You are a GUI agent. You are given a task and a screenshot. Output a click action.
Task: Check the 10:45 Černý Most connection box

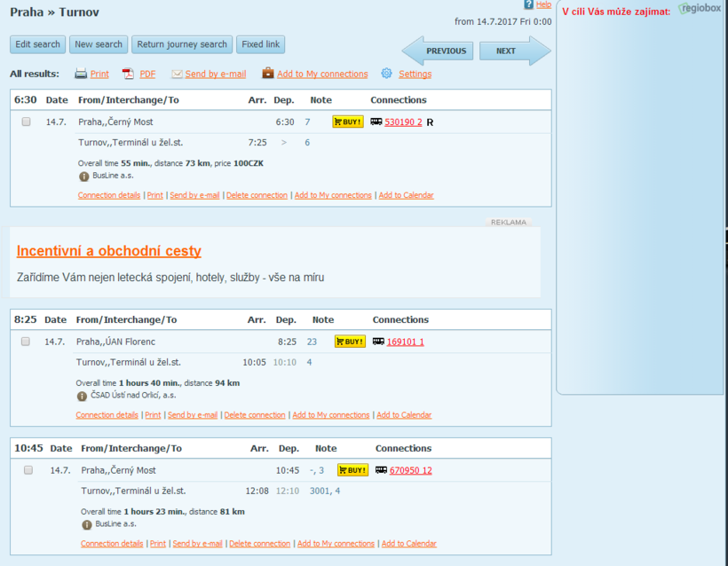point(28,470)
